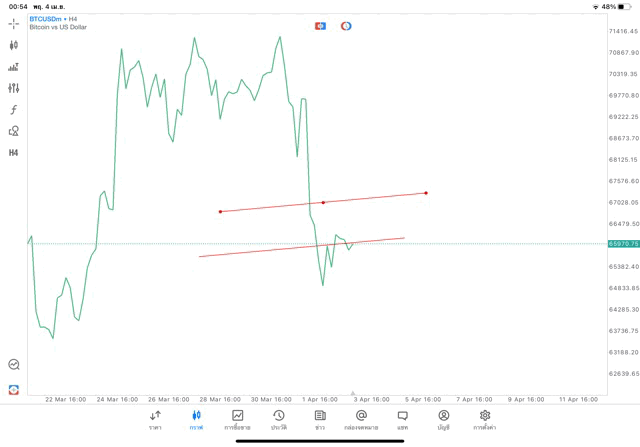Switch to the Quotes (ราคา) tab
The width and height of the screenshot is (640, 447).
tap(155, 419)
